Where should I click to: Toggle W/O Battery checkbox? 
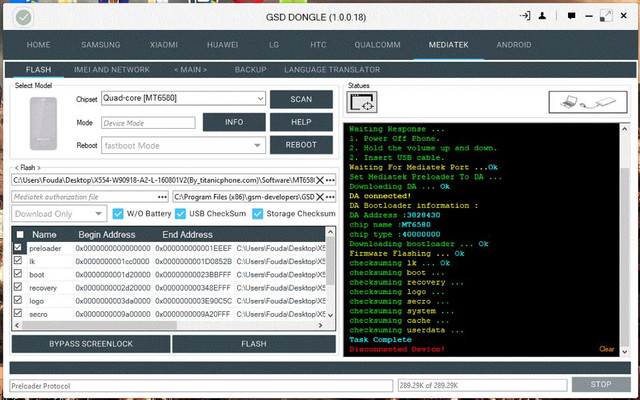pos(118,213)
